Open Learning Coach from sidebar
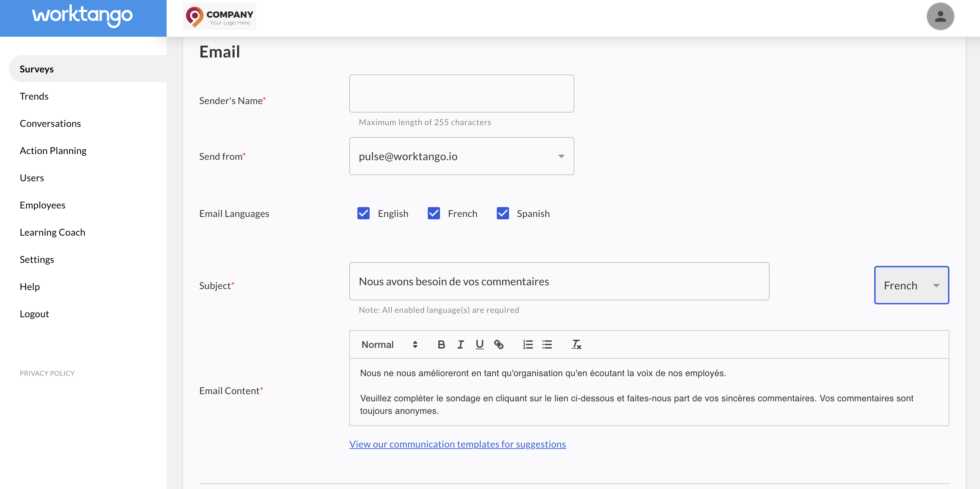The width and height of the screenshot is (980, 489). 52,232
